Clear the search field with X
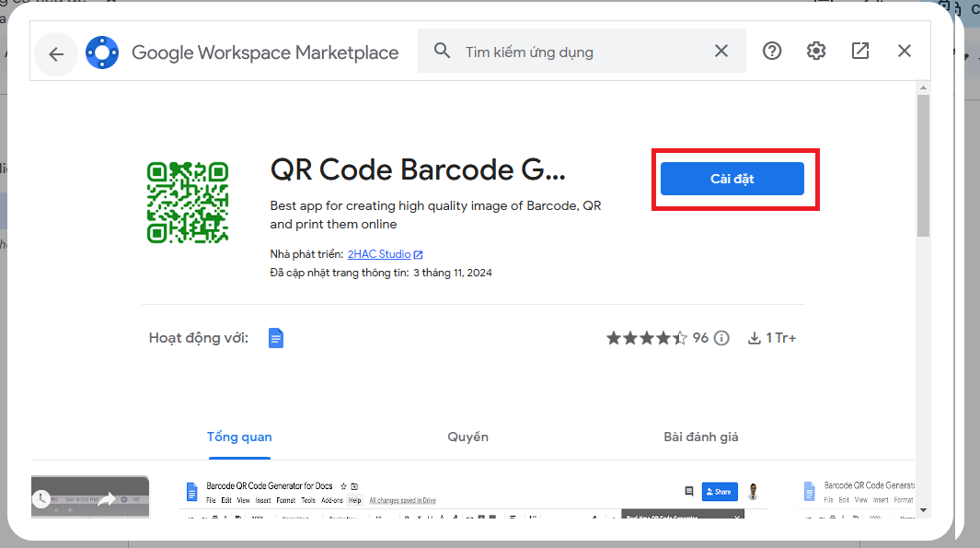The height and width of the screenshot is (548, 980). tap(721, 51)
